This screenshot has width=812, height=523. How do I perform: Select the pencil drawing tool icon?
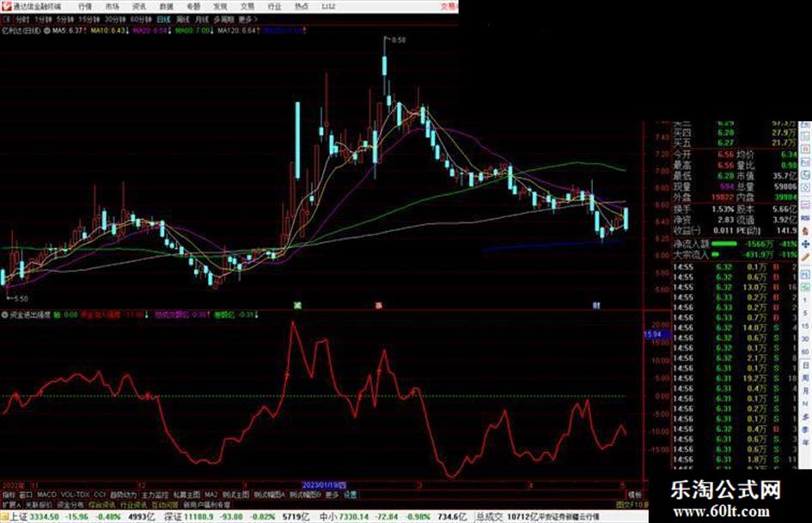[x=805, y=257]
